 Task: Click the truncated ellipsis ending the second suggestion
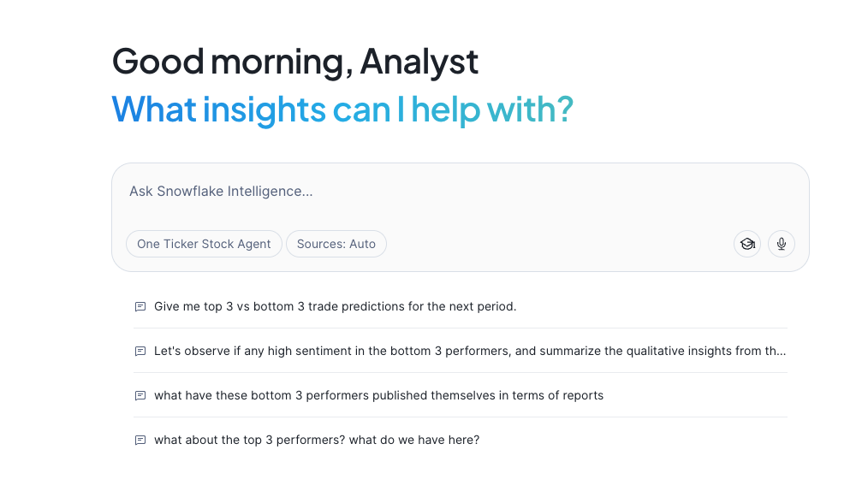pos(782,351)
